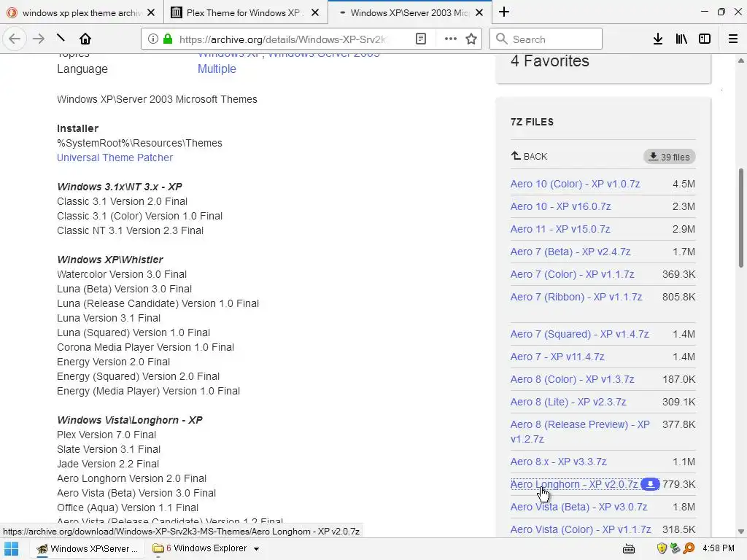This screenshot has height=560, width=747.
Task: Open page actions three-dot menu
Action: click(x=450, y=39)
